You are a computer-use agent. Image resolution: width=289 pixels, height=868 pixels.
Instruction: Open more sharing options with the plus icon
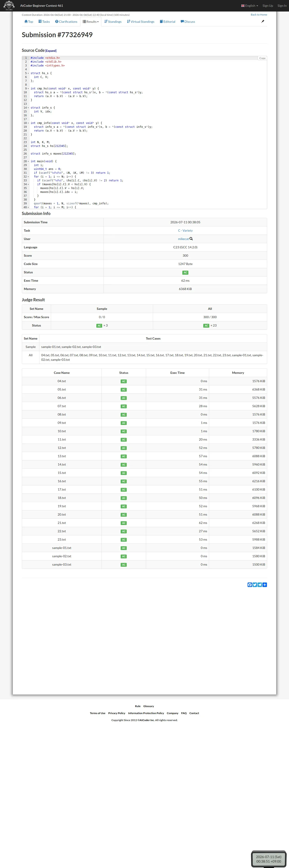pos(265,585)
